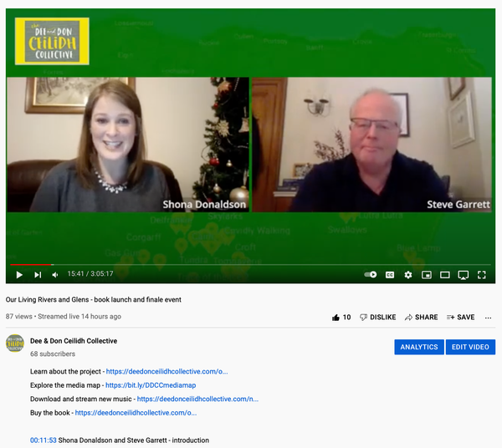The image size is (502, 448).
Task: Open the Explore the media map link
Action: pos(150,385)
